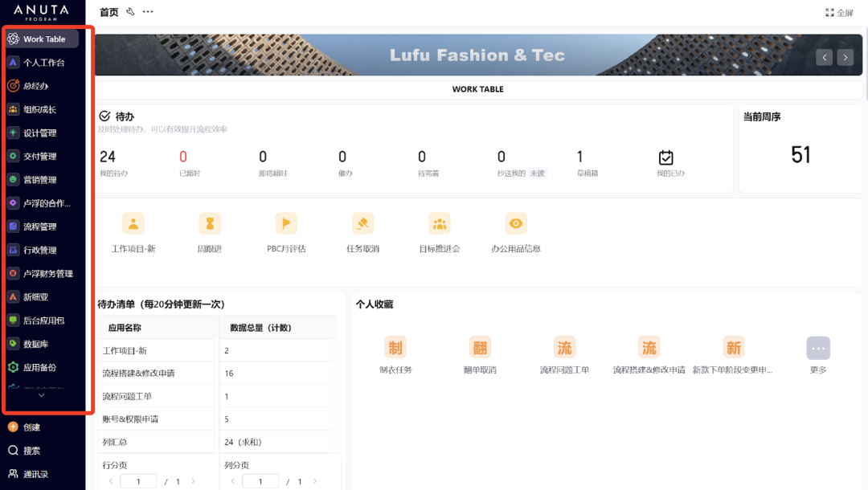Image resolution: width=868 pixels, height=490 pixels.
Task: Open the 通讯录 contacts icon
Action: point(14,474)
